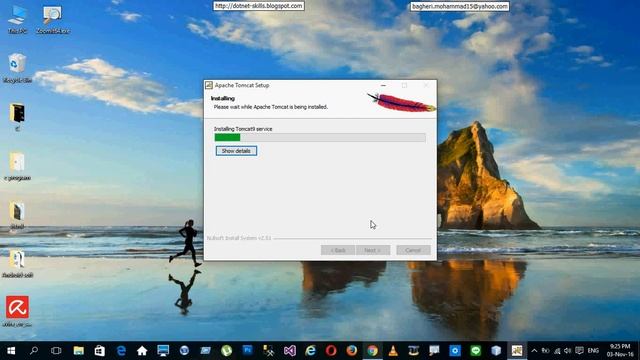
Task: Show hidden system tray icons
Action: click(534, 351)
